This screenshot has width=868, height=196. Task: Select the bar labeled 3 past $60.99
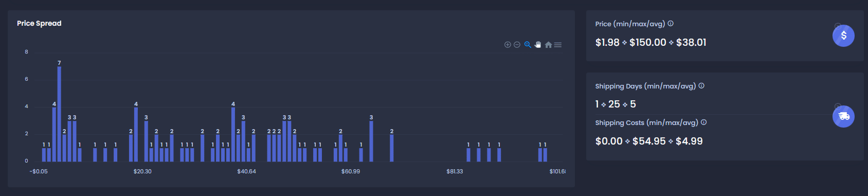[x=371, y=141]
